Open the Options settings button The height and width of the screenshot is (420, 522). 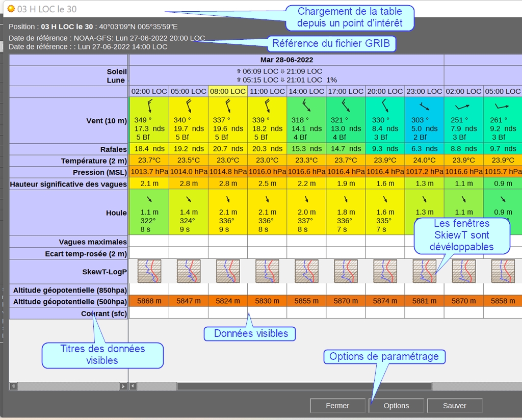[396, 406]
